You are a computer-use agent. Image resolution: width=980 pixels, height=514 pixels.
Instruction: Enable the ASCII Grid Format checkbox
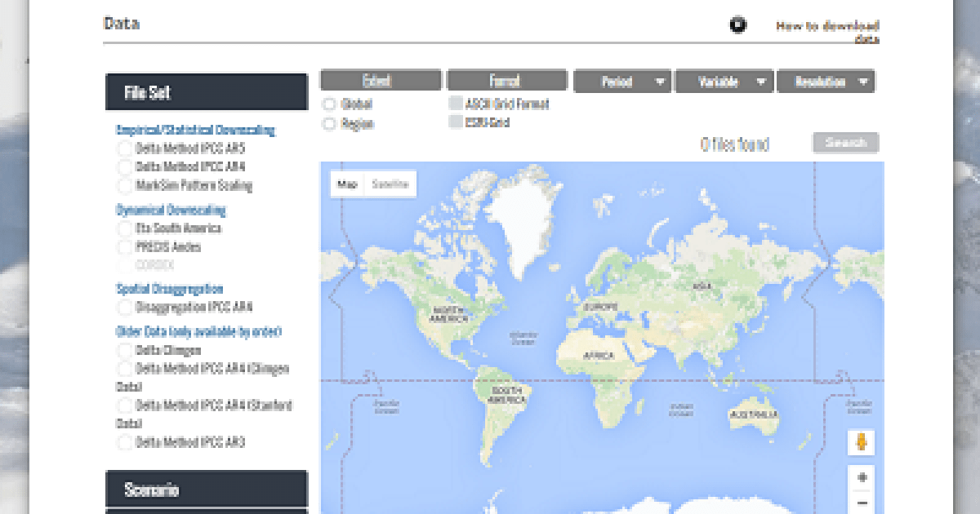click(x=456, y=104)
